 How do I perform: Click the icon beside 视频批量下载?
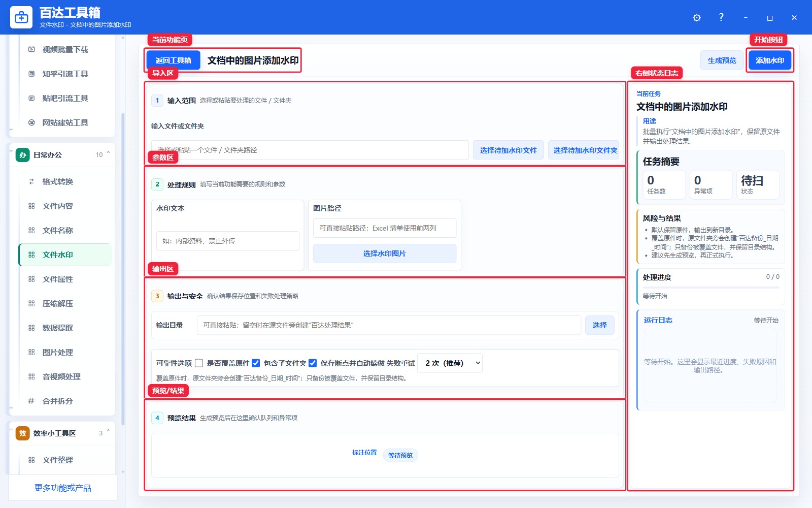31,49
